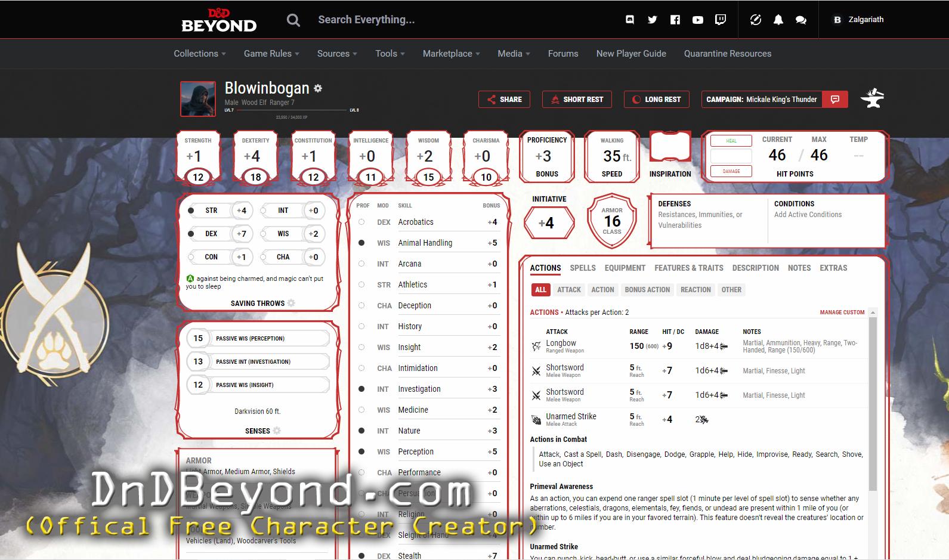Toggle Perception skill proficiency dot
The height and width of the screenshot is (560, 949).
pyautogui.click(x=361, y=451)
